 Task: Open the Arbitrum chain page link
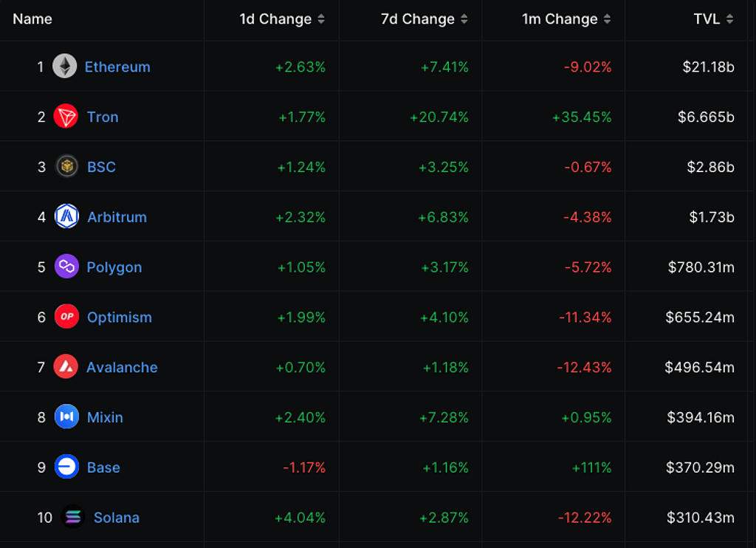pyautogui.click(x=117, y=217)
